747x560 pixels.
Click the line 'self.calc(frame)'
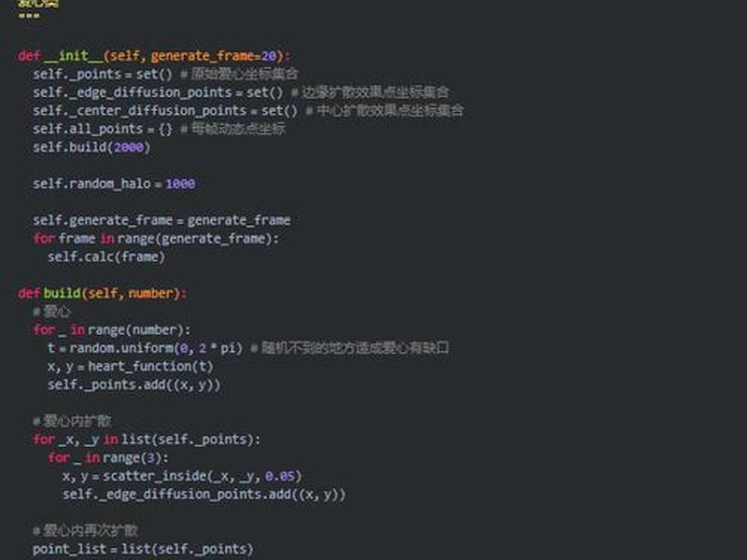click(106, 258)
